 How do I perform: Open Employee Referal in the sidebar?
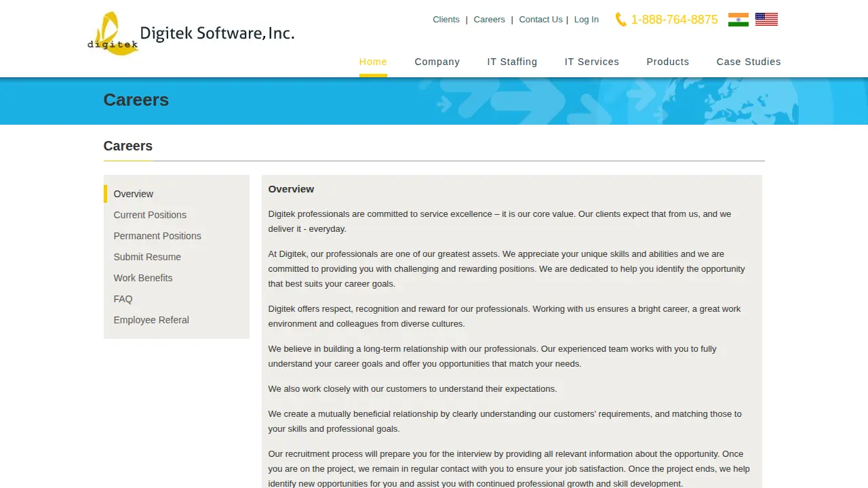[x=151, y=320]
